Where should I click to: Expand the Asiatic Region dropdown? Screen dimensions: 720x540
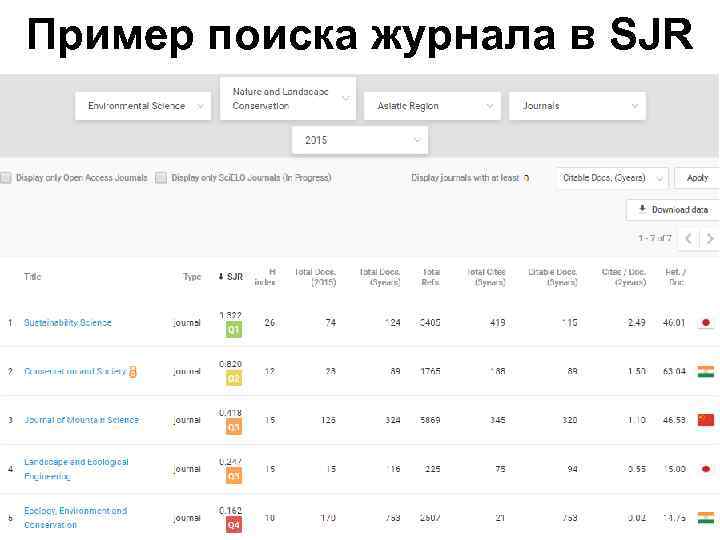coord(432,106)
